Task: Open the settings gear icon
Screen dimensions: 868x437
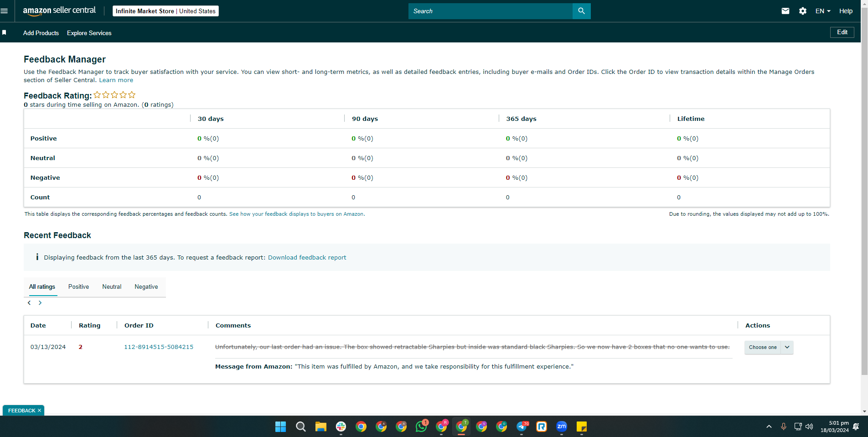Action: (803, 11)
